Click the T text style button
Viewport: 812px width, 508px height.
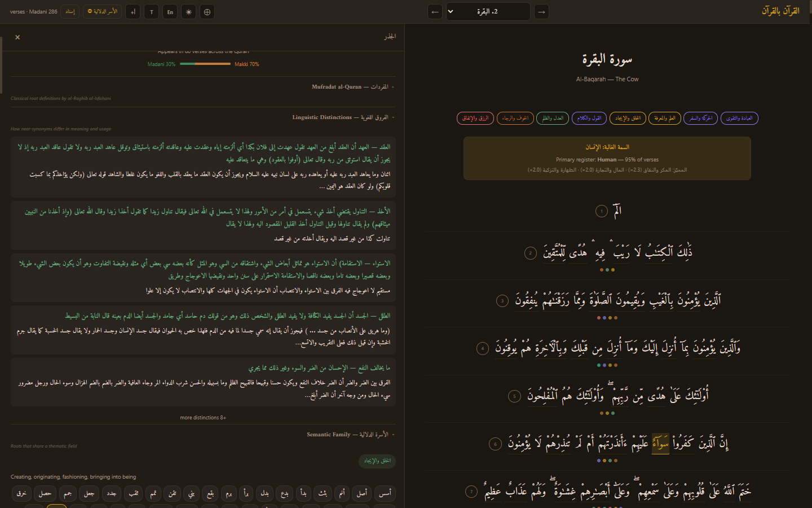pyautogui.click(x=151, y=12)
